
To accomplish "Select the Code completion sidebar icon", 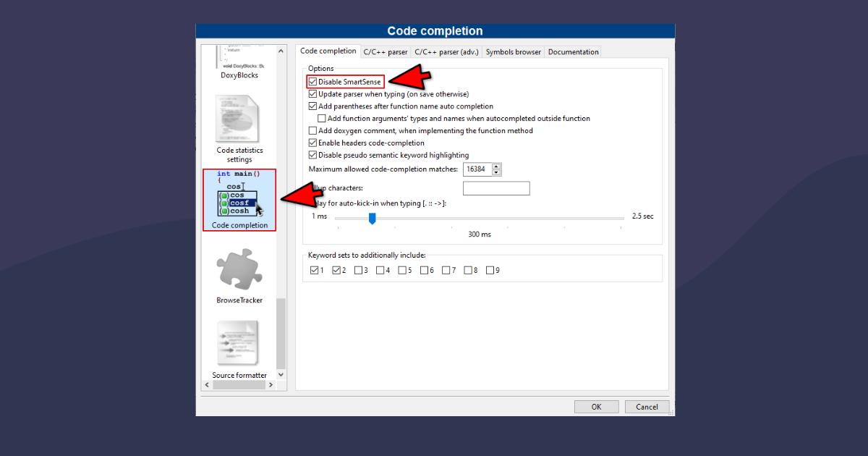I will pyautogui.click(x=239, y=200).
